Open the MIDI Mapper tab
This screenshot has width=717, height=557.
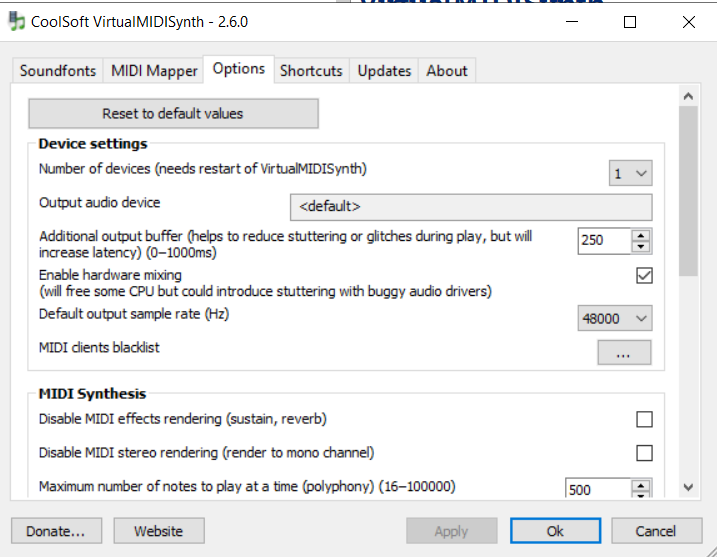[154, 71]
